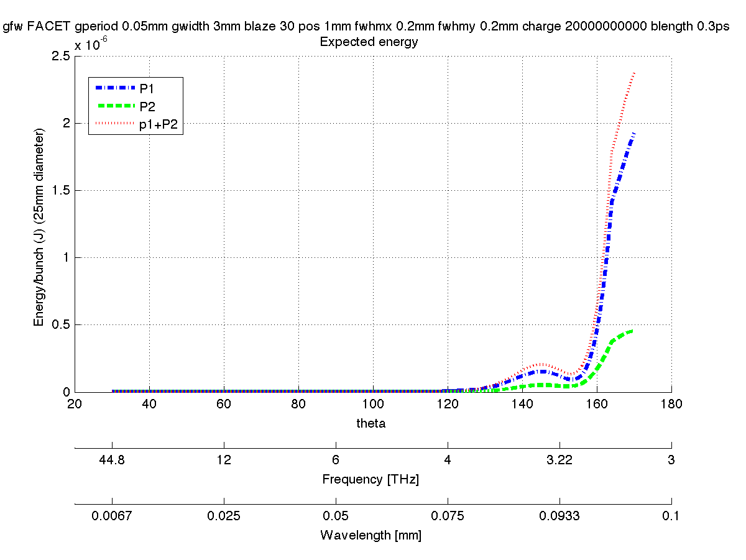Click theta axis tick '120'
Viewport: 746px width, 560px height.
pyautogui.click(x=448, y=404)
